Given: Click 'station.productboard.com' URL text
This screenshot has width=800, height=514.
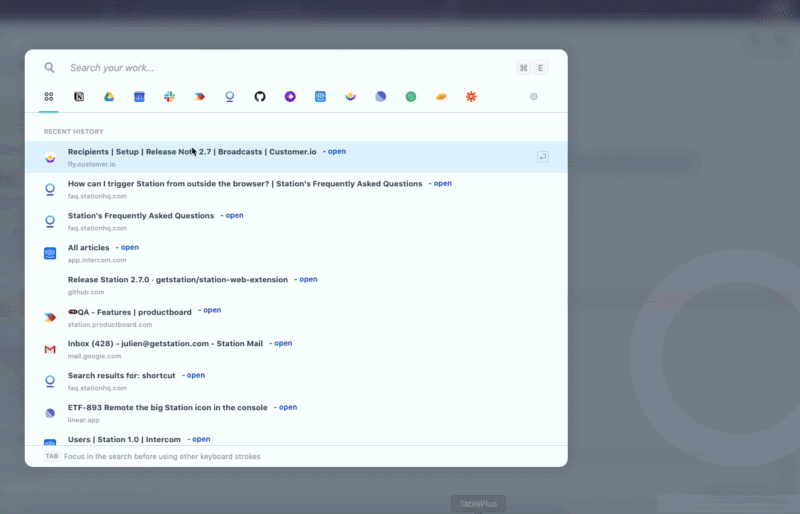Looking at the screenshot, I should tap(110, 325).
